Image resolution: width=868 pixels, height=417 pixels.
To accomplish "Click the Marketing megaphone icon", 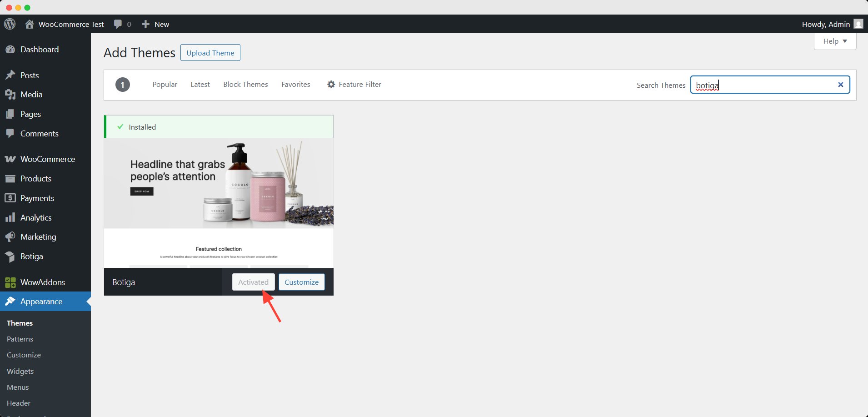I will 10,237.
